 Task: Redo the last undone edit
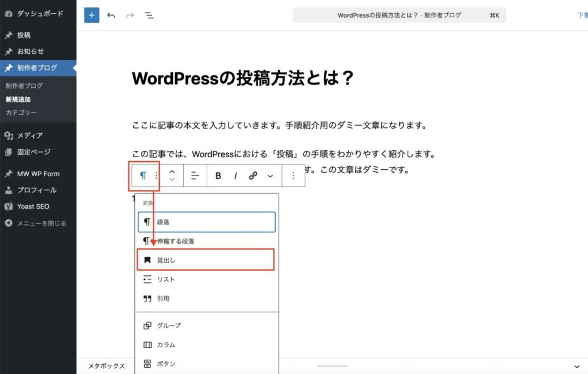[x=130, y=15]
